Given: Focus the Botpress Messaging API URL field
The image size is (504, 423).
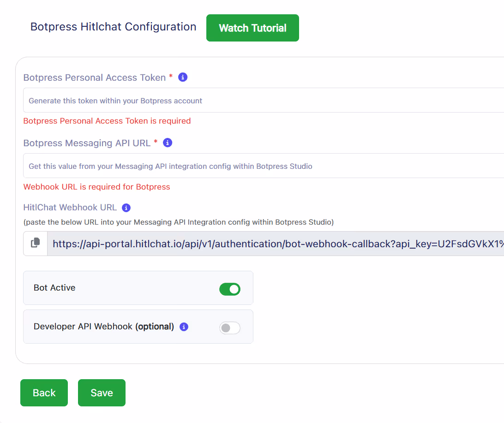Looking at the screenshot, I should point(264,166).
